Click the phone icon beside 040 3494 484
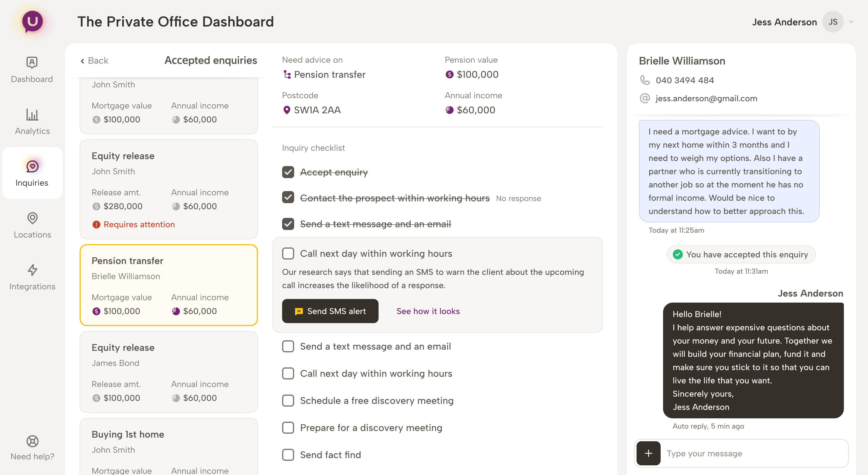 click(x=645, y=80)
